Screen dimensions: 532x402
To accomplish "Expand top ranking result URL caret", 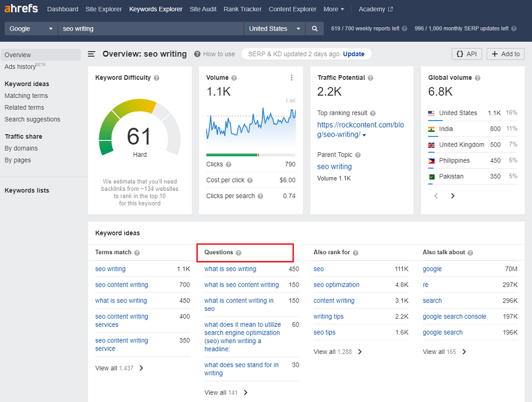I will point(364,135).
